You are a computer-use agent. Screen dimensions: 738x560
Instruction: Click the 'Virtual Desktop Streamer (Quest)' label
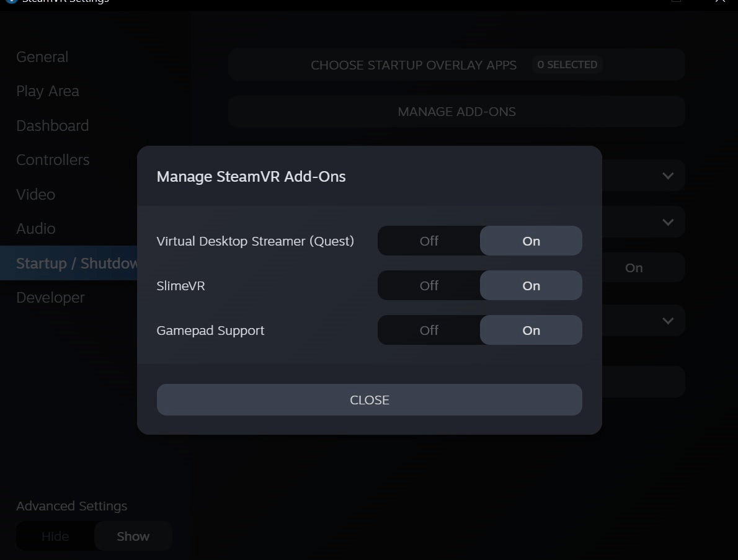[255, 241]
